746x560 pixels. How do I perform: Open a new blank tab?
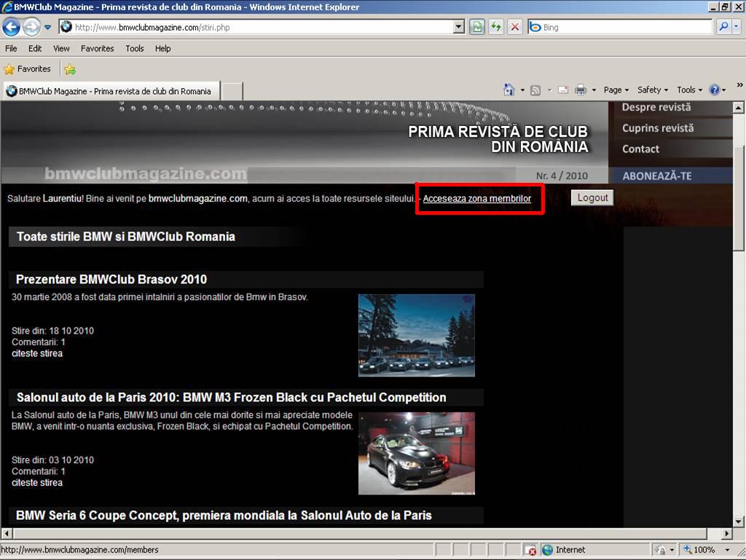(232, 91)
